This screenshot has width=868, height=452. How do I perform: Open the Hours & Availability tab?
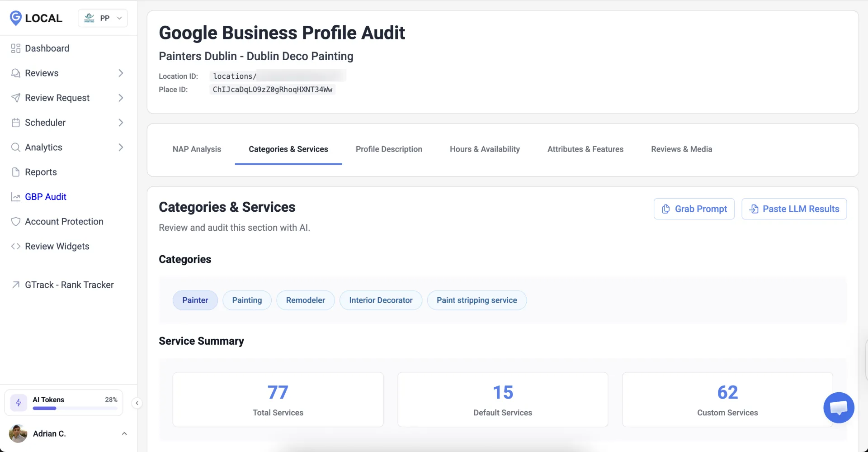tap(485, 149)
